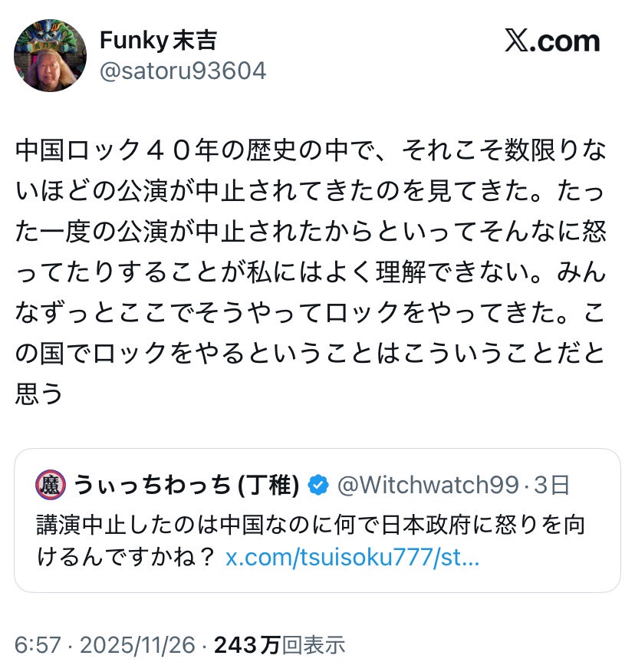Screen dimensions: 635x672
Task: Click the 回表示 views label
Action: point(314,646)
